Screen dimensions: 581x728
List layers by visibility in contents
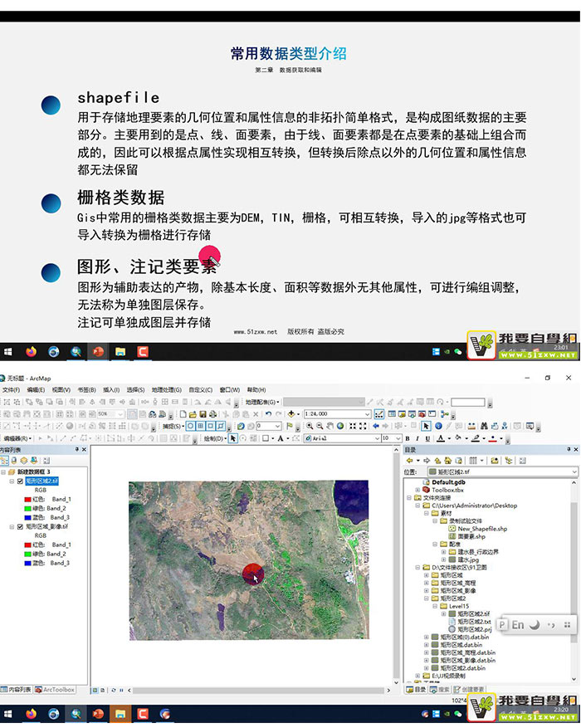[24, 461]
